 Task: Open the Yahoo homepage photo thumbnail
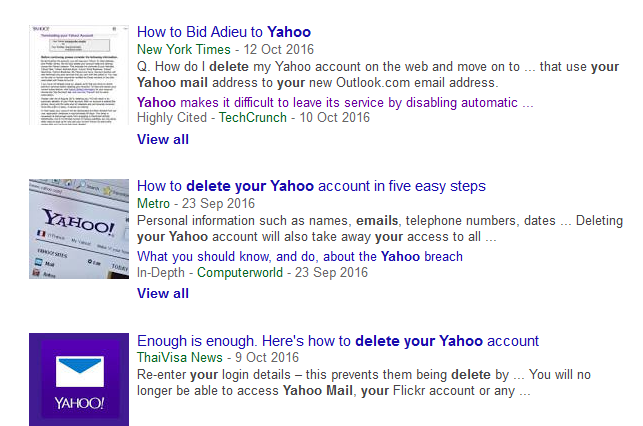(x=79, y=229)
